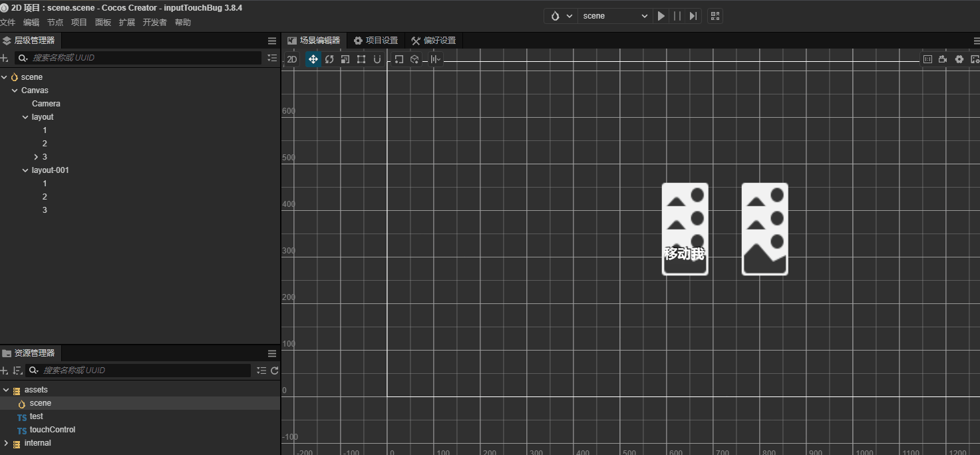Open the scene editor panel menu icon
The image size is (980, 455).
tap(976, 41)
